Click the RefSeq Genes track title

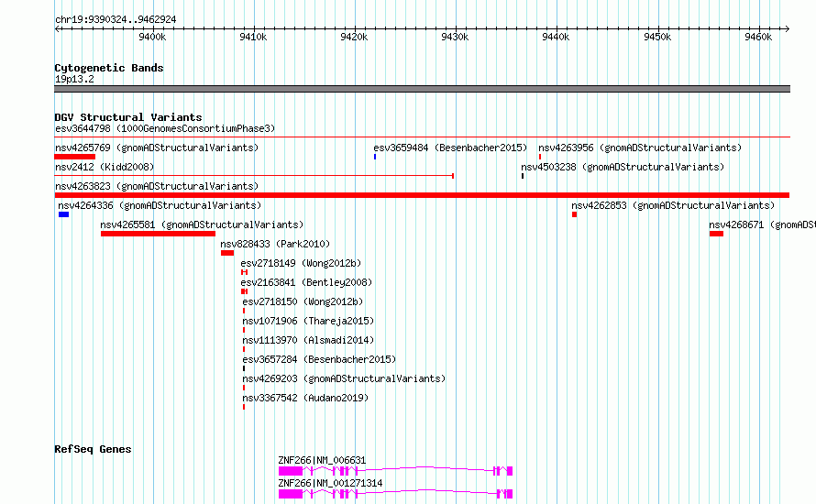pos(93,449)
